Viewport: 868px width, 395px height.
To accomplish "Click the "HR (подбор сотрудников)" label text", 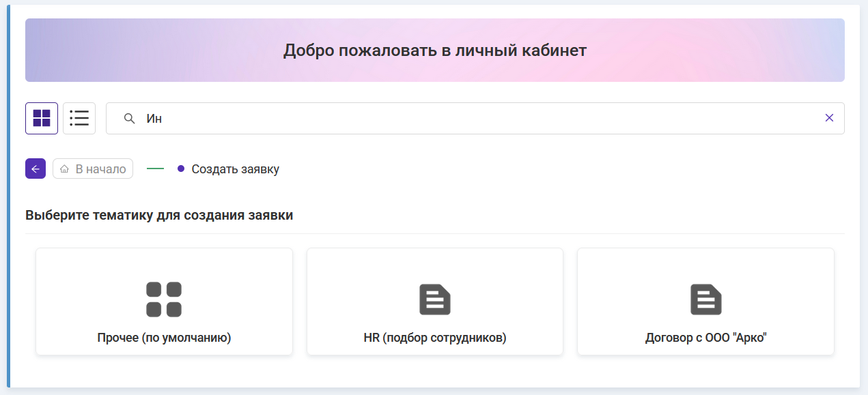I will tap(435, 338).
